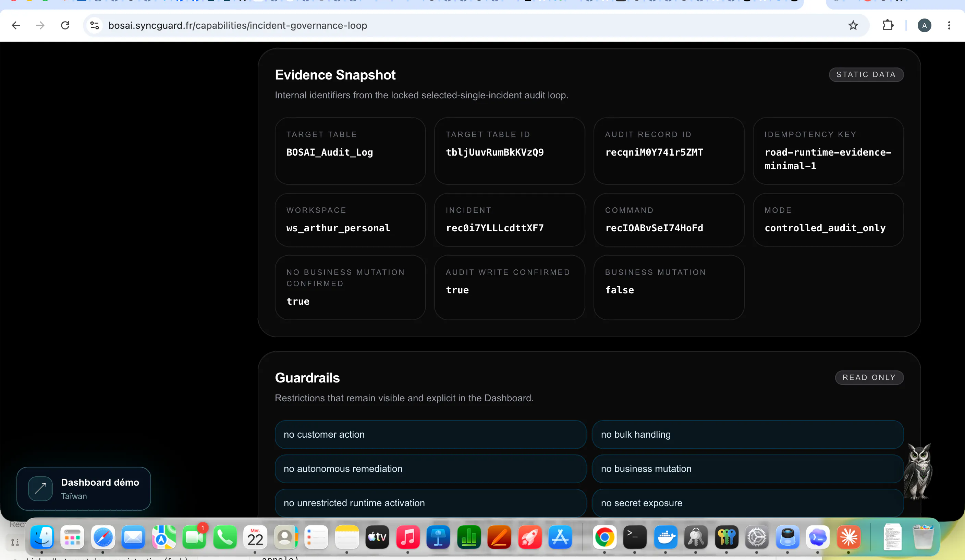
Task: Open Calendar showing 22 in the Dock
Action: click(x=255, y=537)
